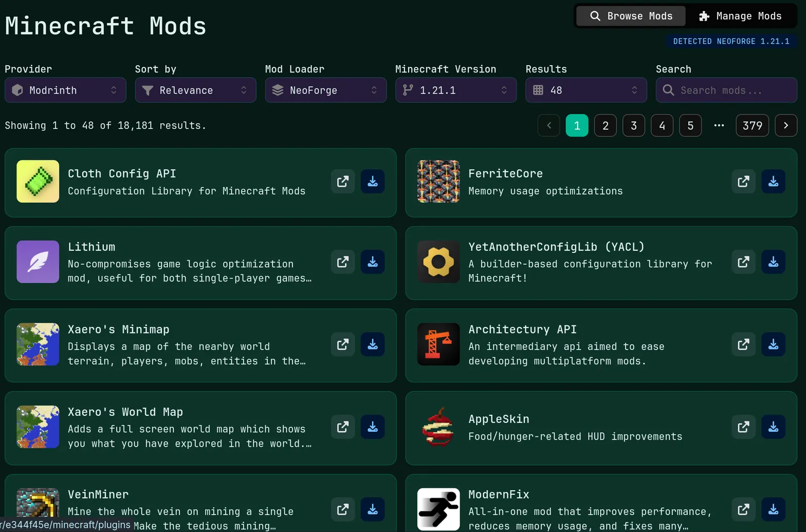Download Architectury API mod
The height and width of the screenshot is (532, 806).
pyautogui.click(x=773, y=344)
